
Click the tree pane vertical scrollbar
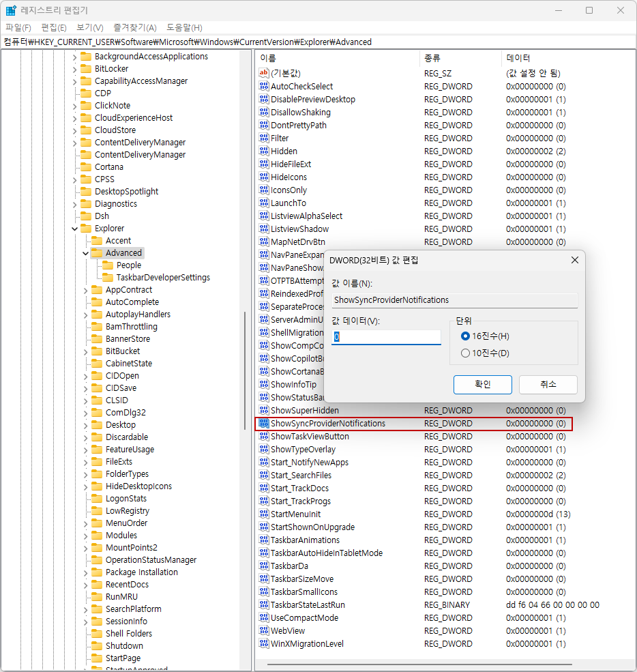tap(245, 370)
